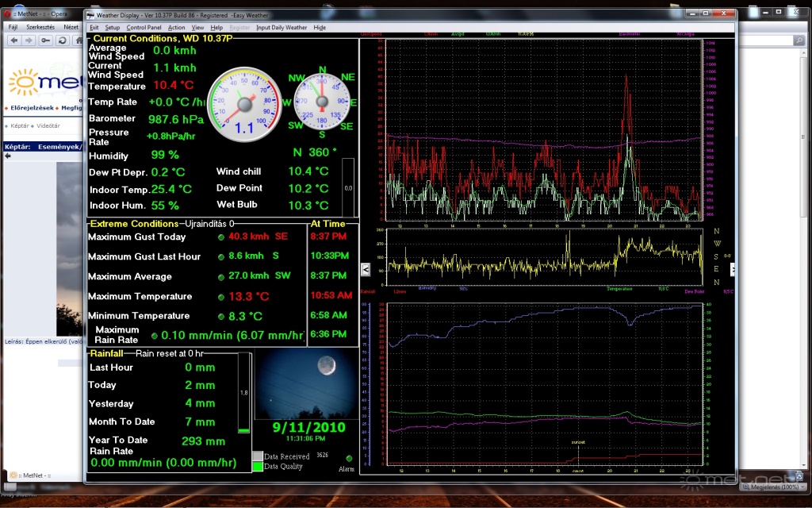Image resolution: width=812 pixels, height=508 pixels.
Task: Click the Maximum Temperature green dot
Action: (221, 296)
